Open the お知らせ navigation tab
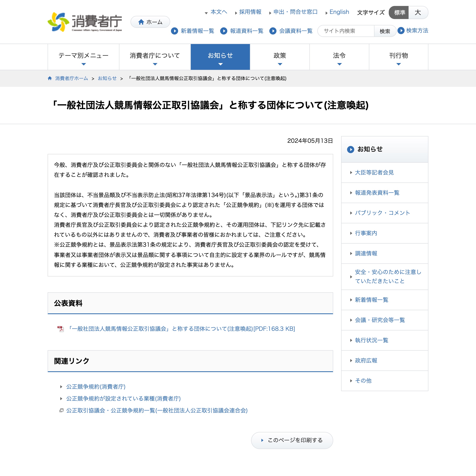 click(x=221, y=57)
